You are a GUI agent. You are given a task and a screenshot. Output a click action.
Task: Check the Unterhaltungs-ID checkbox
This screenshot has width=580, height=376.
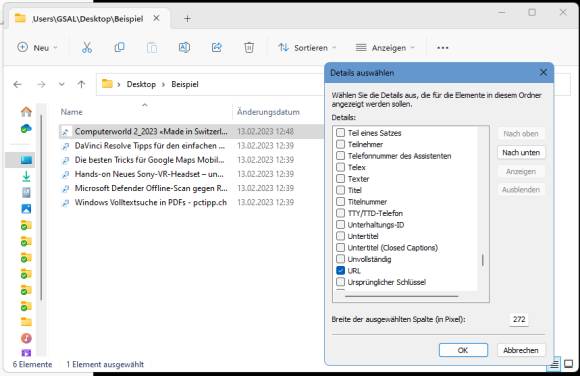[x=340, y=224]
